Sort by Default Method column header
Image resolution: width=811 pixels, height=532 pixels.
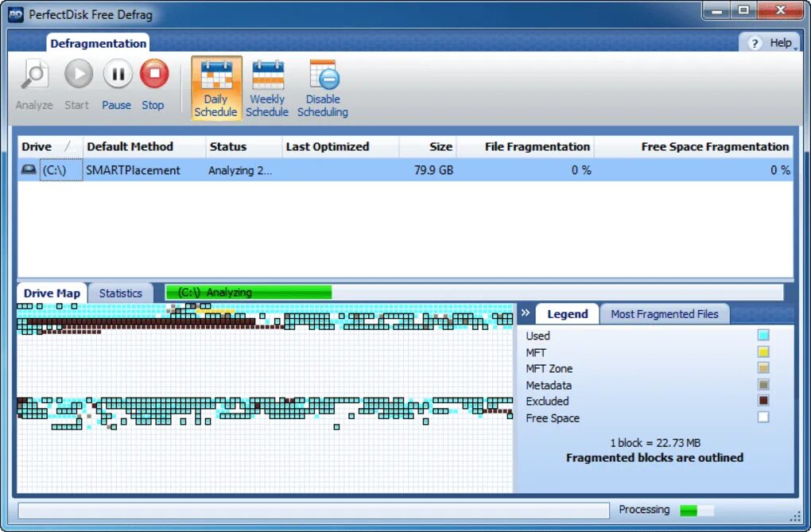pyautogui.click(x=144, y=147)
